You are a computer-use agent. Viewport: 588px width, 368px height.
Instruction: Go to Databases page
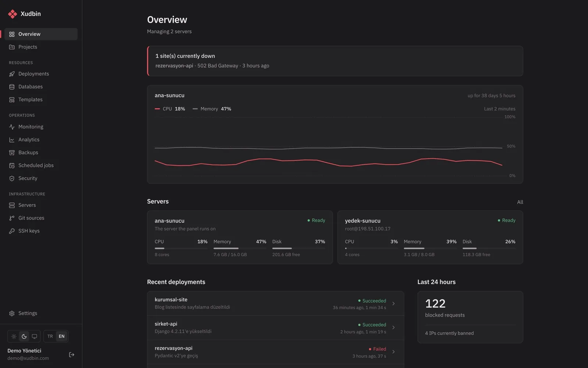[41, 87]
